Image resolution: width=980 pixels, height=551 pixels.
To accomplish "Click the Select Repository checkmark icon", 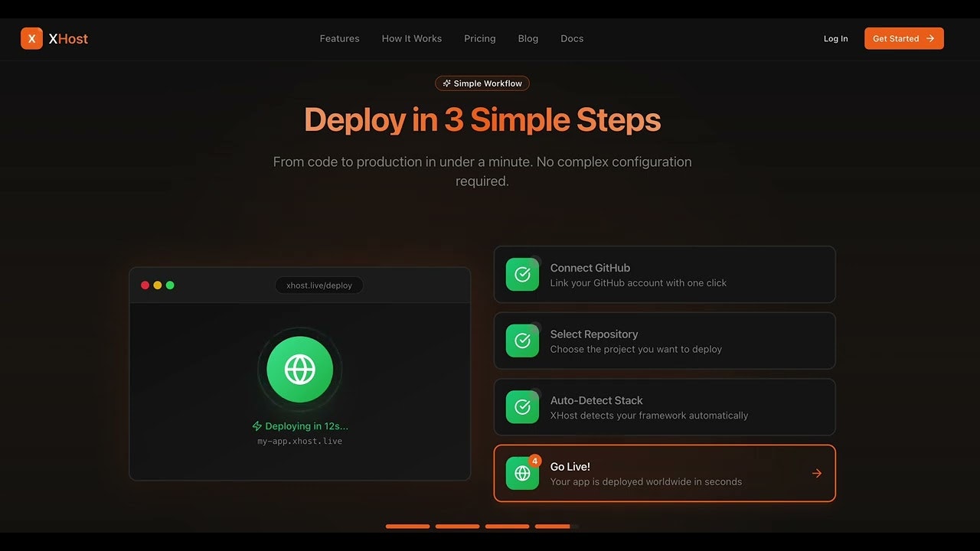I will (522, 341).
